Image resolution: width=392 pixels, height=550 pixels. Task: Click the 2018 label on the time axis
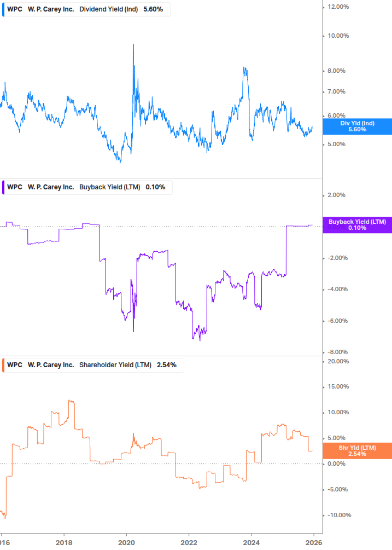[64, 543]
